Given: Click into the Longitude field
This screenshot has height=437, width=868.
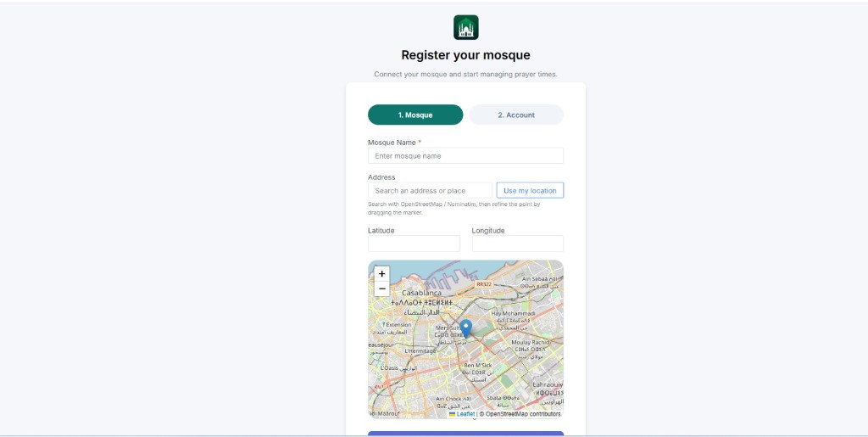Looking at the screenshot, I should coord(518,244).
